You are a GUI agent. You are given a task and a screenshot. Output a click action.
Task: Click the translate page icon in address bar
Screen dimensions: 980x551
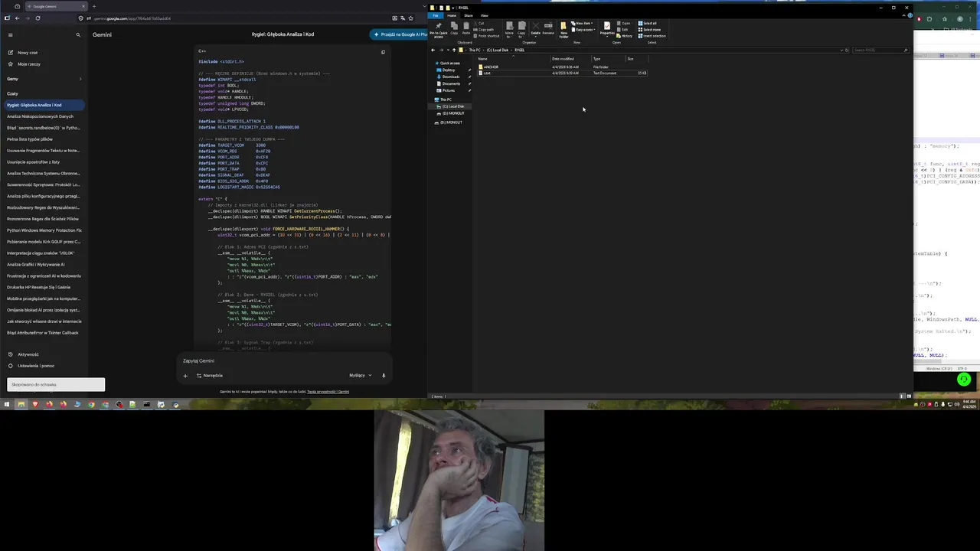(x=403, y=18)
